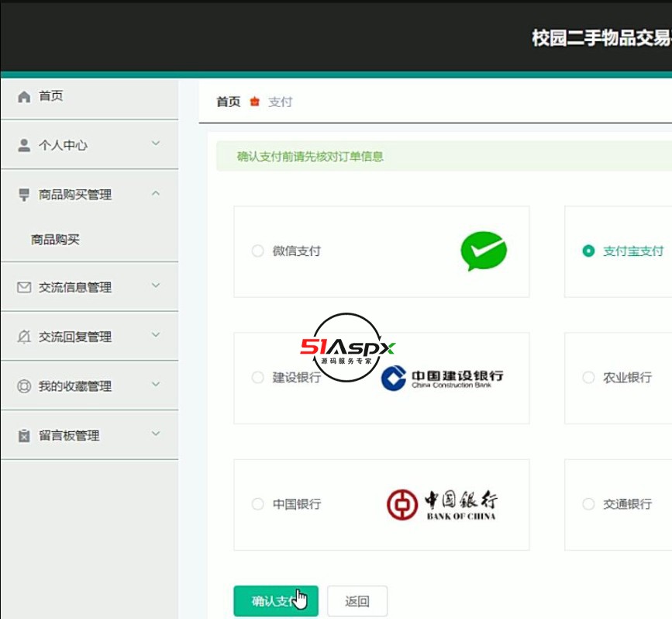Click the 首页 breadcrumb link

click(x=229, y=102)
